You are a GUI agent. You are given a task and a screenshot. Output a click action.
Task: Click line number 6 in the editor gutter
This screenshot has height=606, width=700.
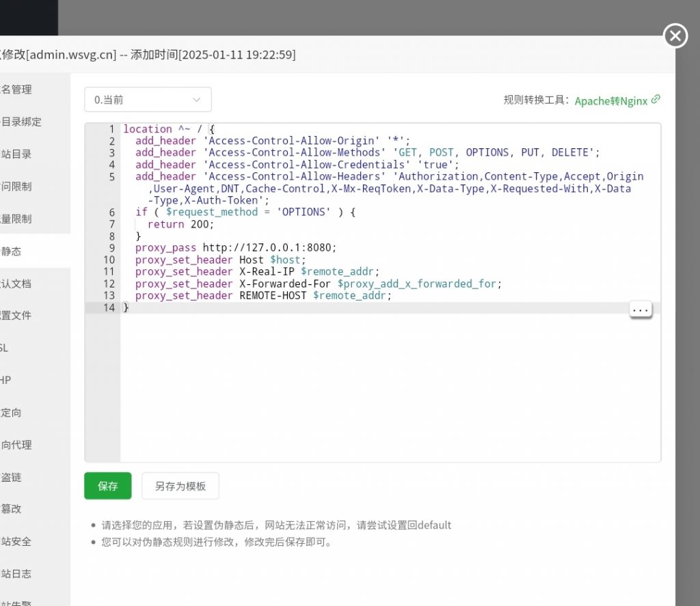[111, 212]
